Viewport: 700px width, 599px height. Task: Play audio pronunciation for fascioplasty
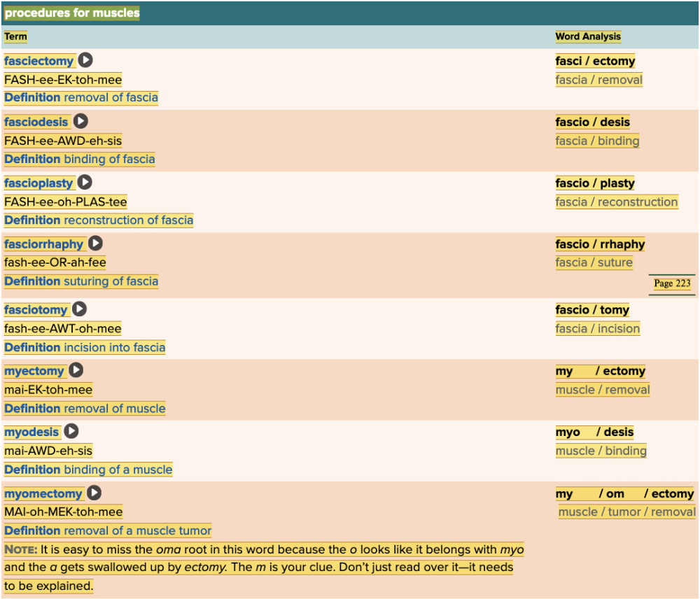[85, 183]
